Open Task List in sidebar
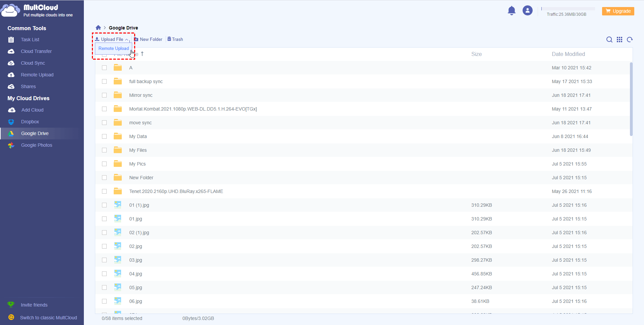This screenshot has height=325, width=644. click(x=30, y=40)
